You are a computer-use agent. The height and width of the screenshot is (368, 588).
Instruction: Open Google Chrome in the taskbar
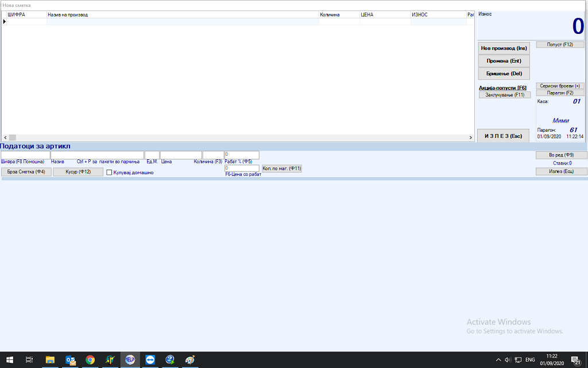tap(90, 360)
